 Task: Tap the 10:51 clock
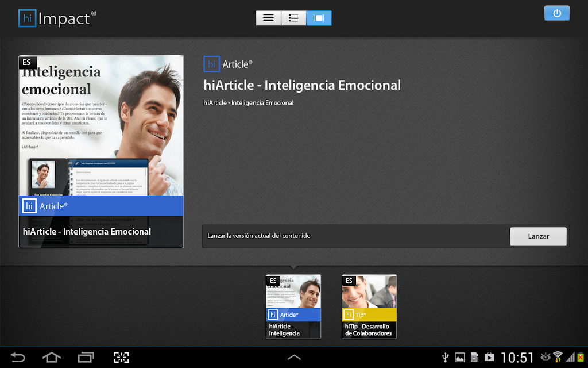[x=517, y=358]
